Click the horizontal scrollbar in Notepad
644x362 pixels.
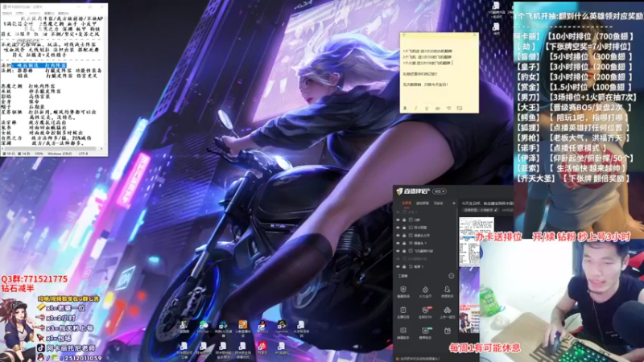51,149
